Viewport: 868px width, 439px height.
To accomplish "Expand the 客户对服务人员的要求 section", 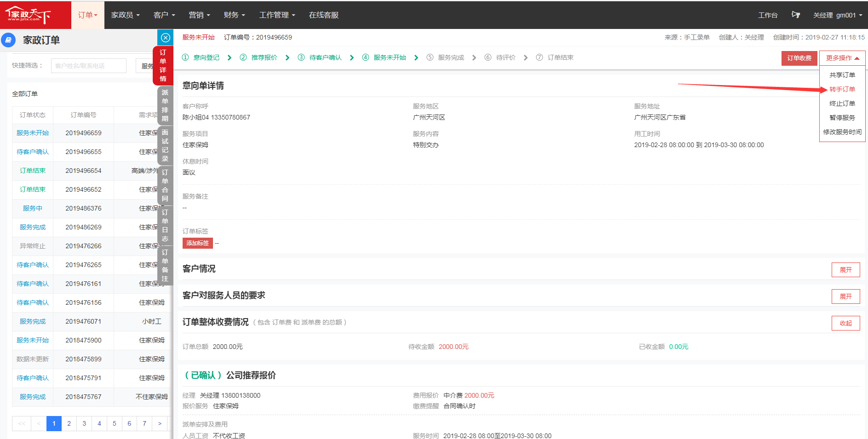I will [845, 296].
